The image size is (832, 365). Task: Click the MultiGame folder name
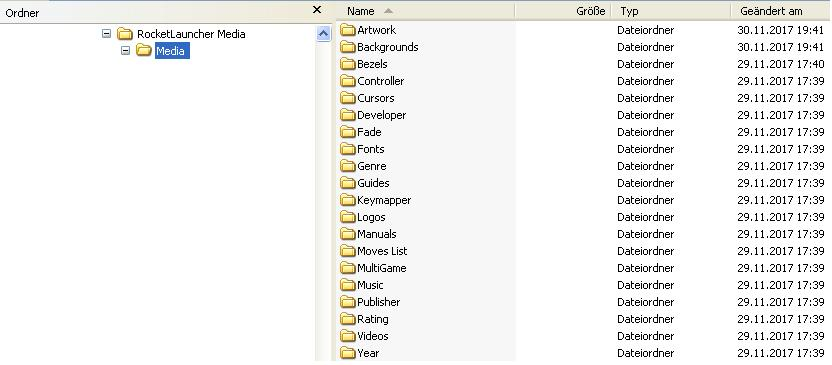[x=382, y=268]
